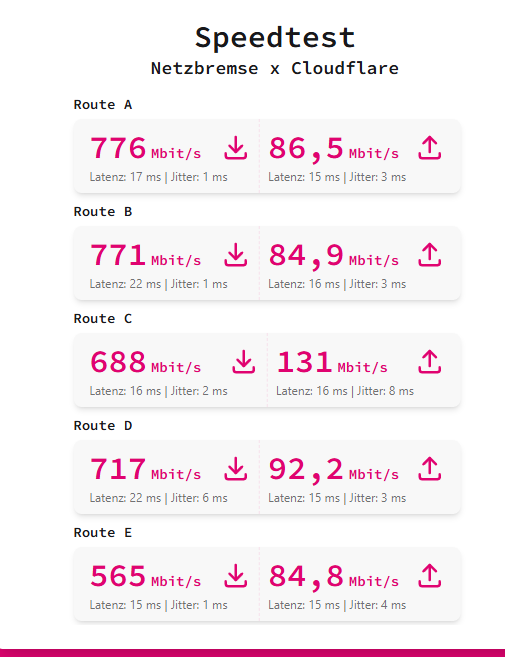The width and height of the screenshot is (505, 657).
Task: Select the Route B upload arrow icon
Action: [x=430, y=255]
